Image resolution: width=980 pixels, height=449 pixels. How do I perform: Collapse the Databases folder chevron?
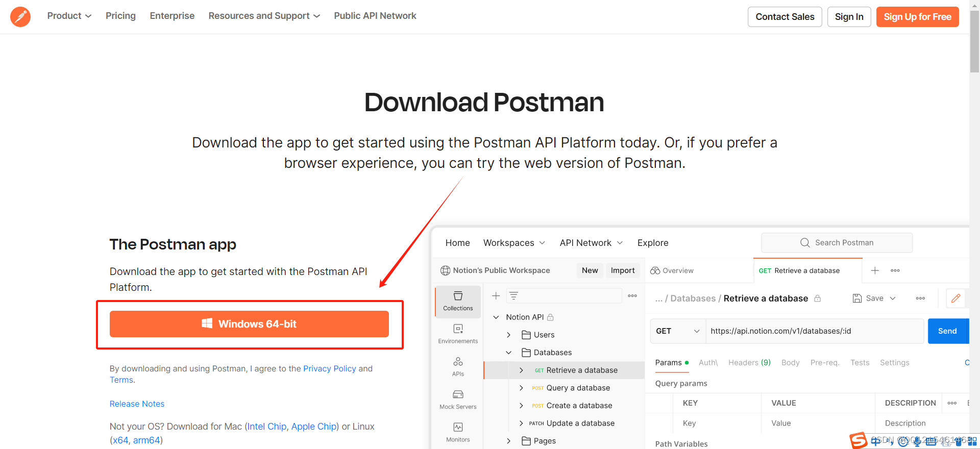(508, 353)
